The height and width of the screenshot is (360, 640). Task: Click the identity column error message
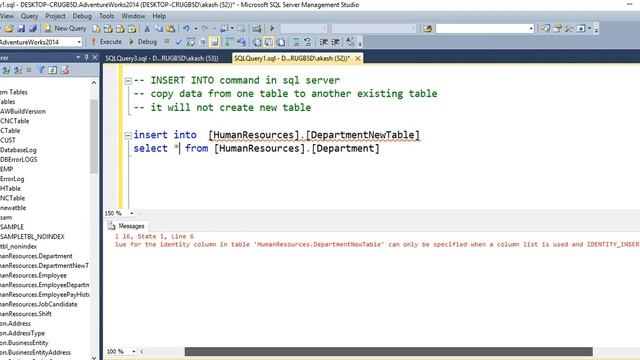377,244
